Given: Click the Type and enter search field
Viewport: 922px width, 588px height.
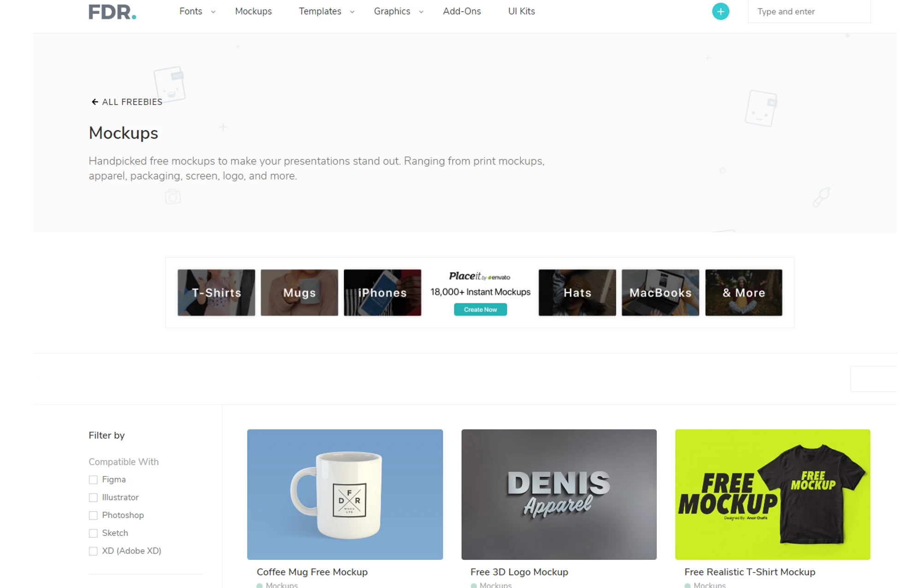Looking at the screenshot, I should [809, 11].
